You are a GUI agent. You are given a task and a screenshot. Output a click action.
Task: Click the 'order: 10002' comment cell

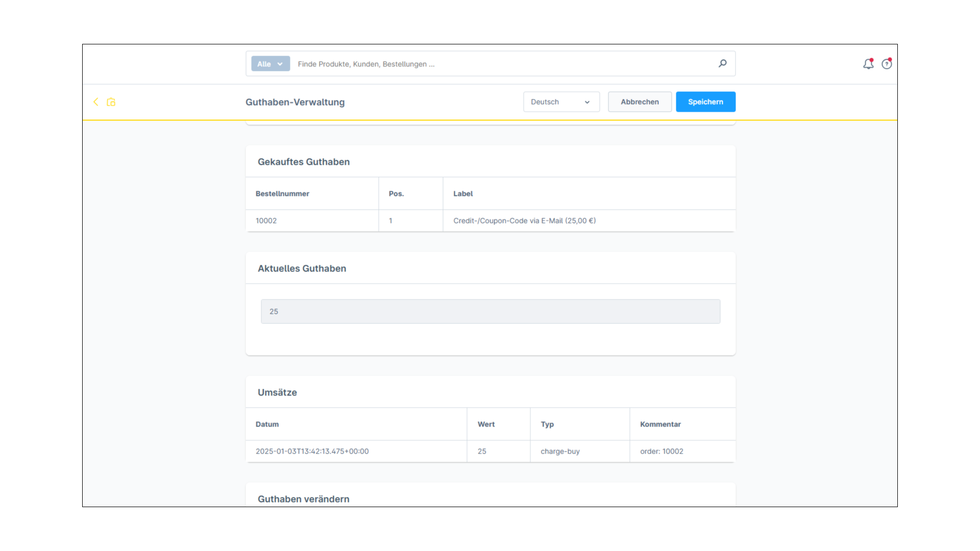(683, 451)
